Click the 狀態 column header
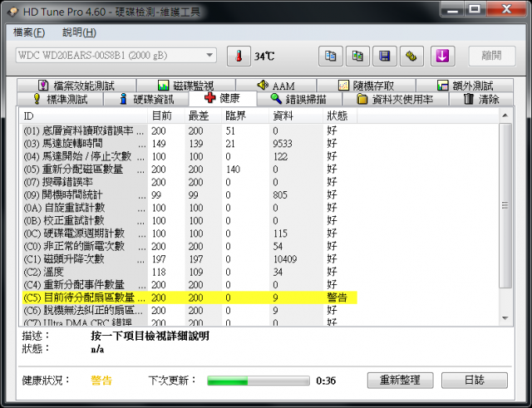 (x=340, y=116)
